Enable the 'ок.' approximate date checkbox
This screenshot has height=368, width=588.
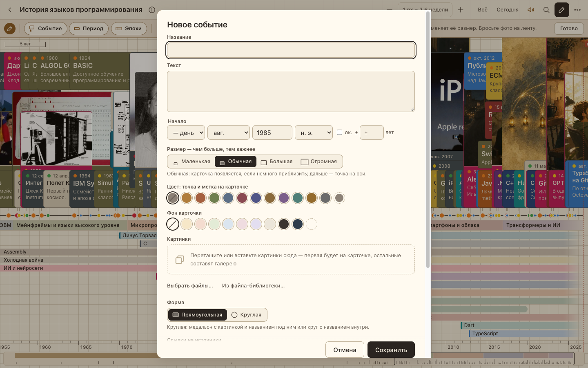point(339,132)
